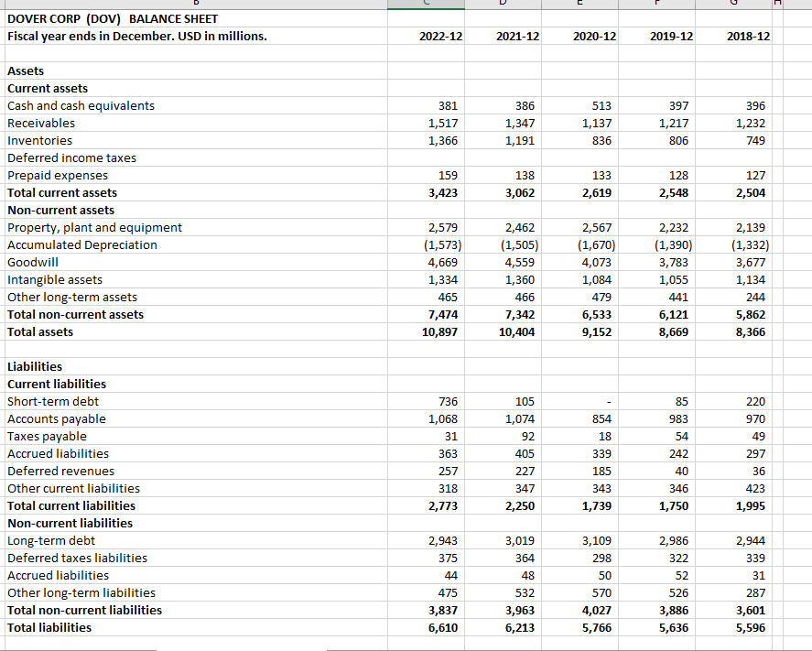Select the Total current assets label cell
Screen dimensions: 812x651
tap(61, 192)
